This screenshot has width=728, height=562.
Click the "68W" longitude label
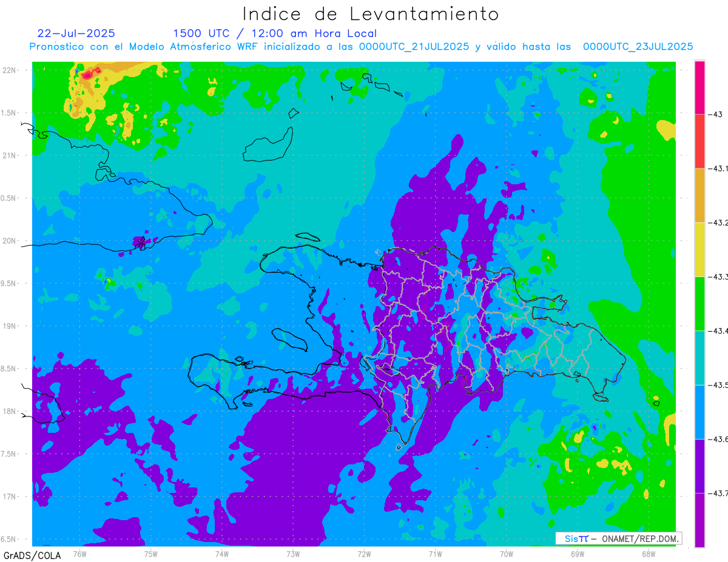pos(648,553)
